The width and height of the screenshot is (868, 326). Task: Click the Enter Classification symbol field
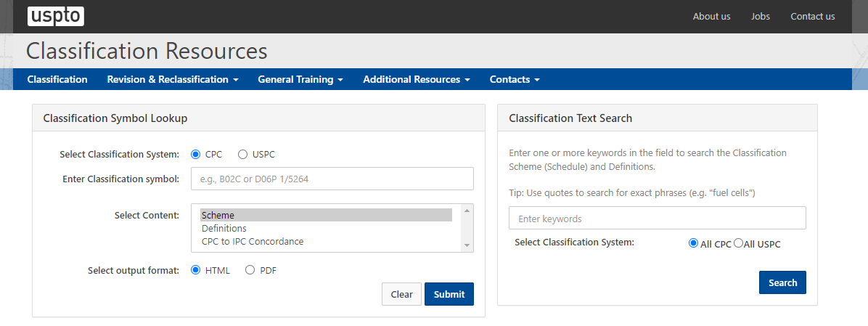[332, 179]
